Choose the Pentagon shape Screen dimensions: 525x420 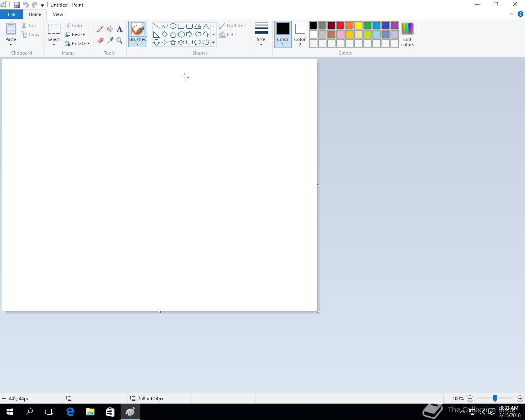coord(173,34)
